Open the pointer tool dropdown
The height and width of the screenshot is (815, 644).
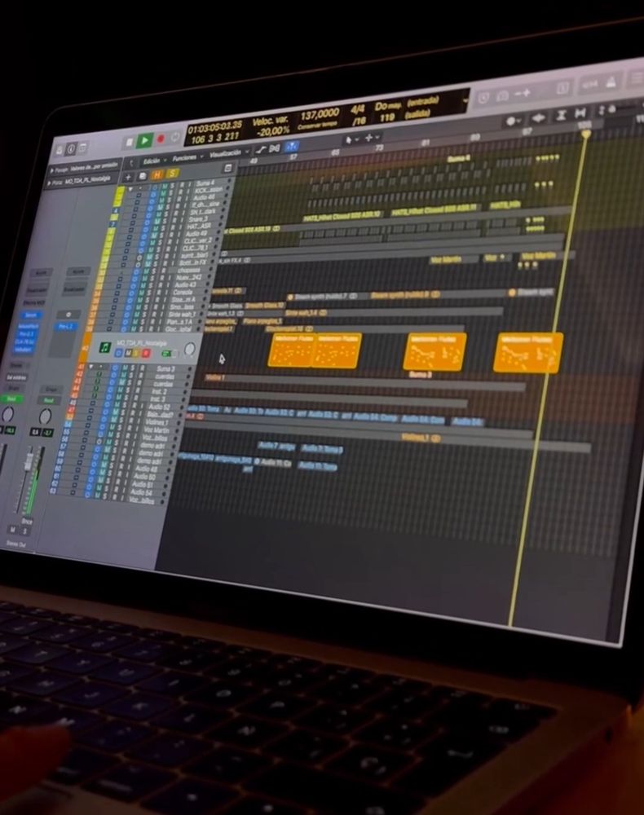coord(351,140)
